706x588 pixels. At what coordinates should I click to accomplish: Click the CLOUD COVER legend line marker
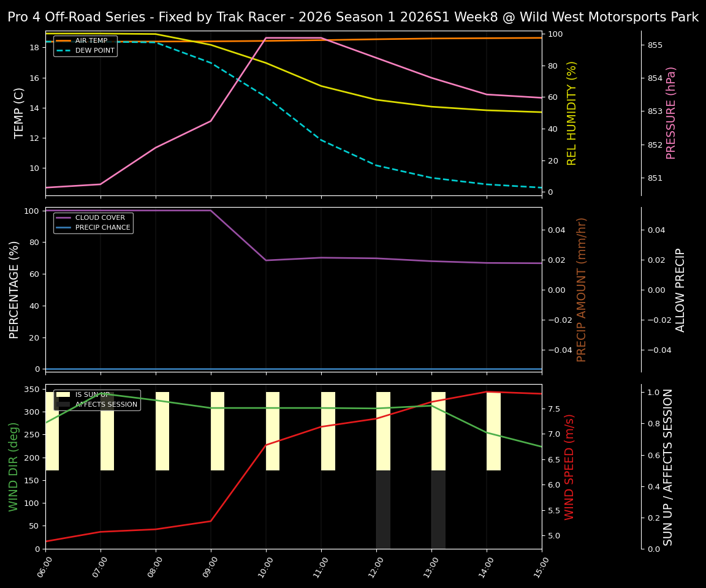click(64, 217)
